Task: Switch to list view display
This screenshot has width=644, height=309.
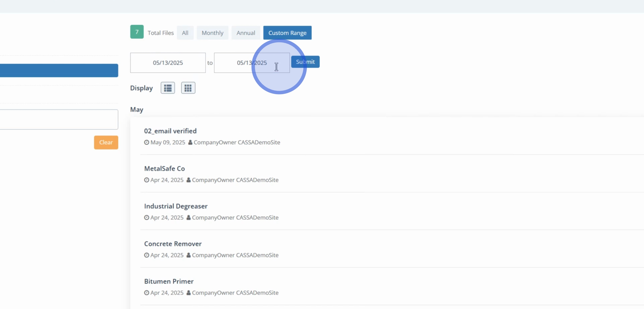Action: [168, 88]
